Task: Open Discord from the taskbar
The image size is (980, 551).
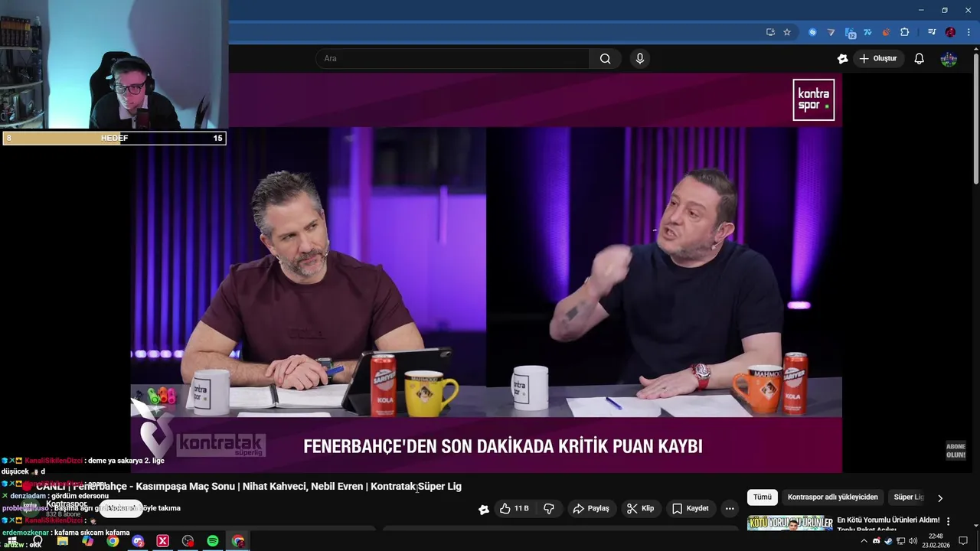Action: pyautogui.click(x=138, y=541)
